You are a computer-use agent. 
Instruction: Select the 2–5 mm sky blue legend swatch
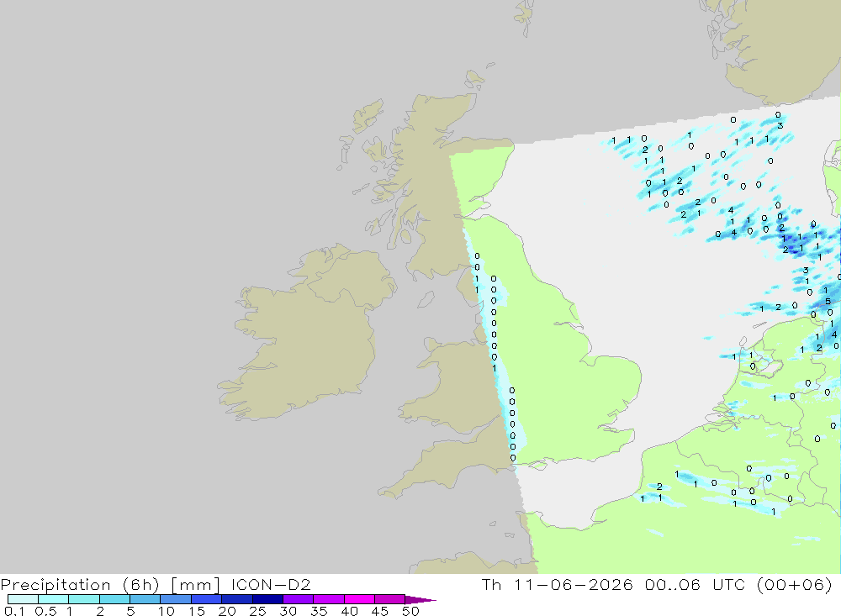click(x=114, y=599)
